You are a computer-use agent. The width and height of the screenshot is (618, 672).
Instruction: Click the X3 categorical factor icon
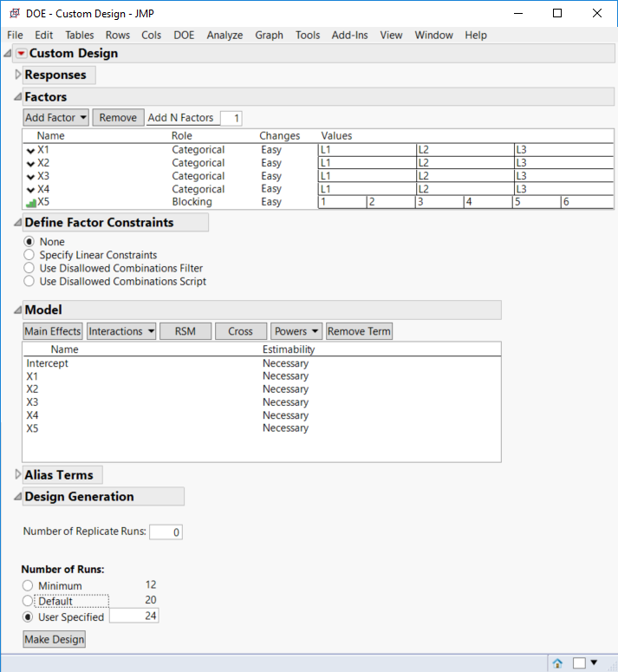coord(30,177)
